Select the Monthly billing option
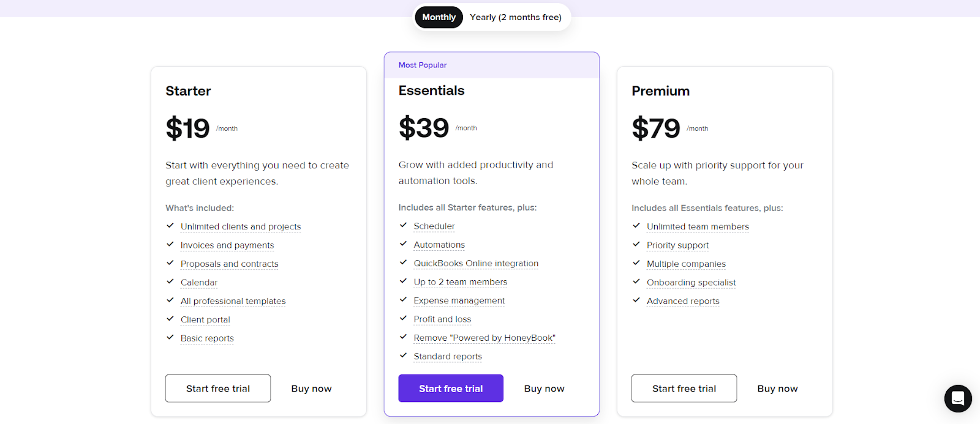Viewport: 980px width, 424px height. (x=439, y=17)
